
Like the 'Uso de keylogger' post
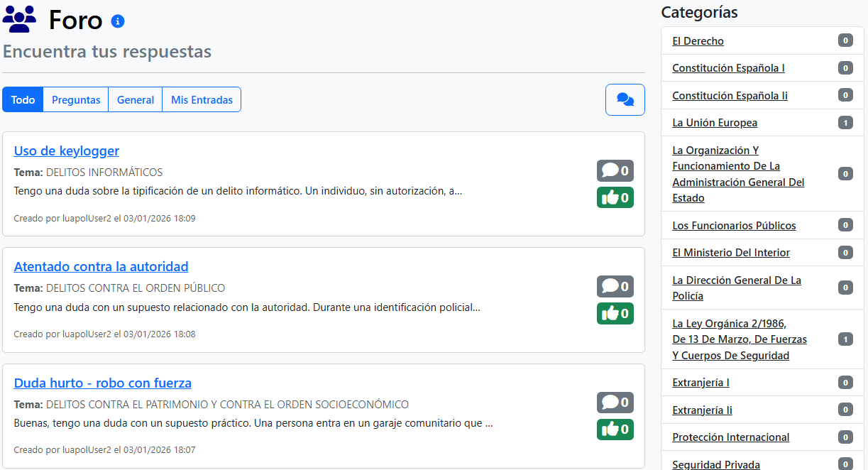pyautogui.click(x=615, y=197)
